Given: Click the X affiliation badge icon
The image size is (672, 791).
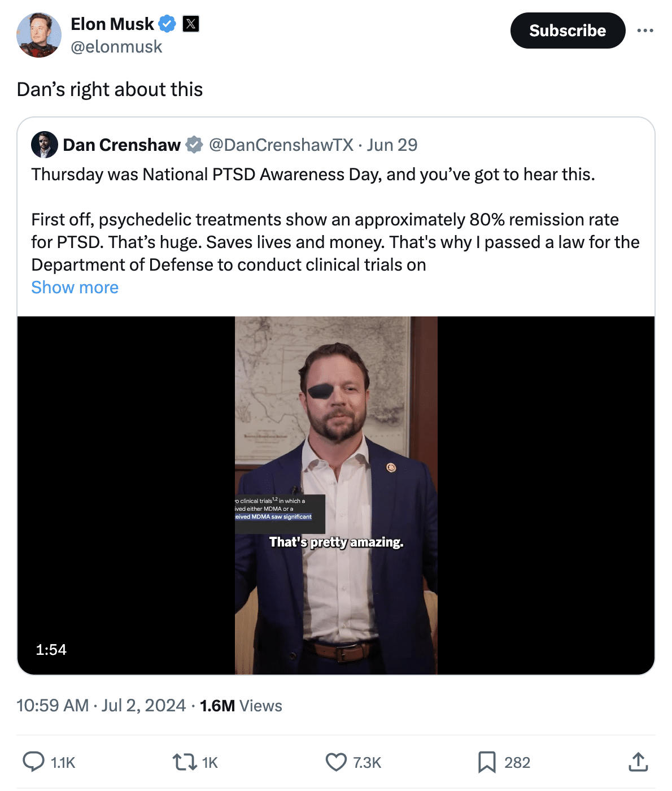Looking at the screenshot, I should (x=191, y=24).
